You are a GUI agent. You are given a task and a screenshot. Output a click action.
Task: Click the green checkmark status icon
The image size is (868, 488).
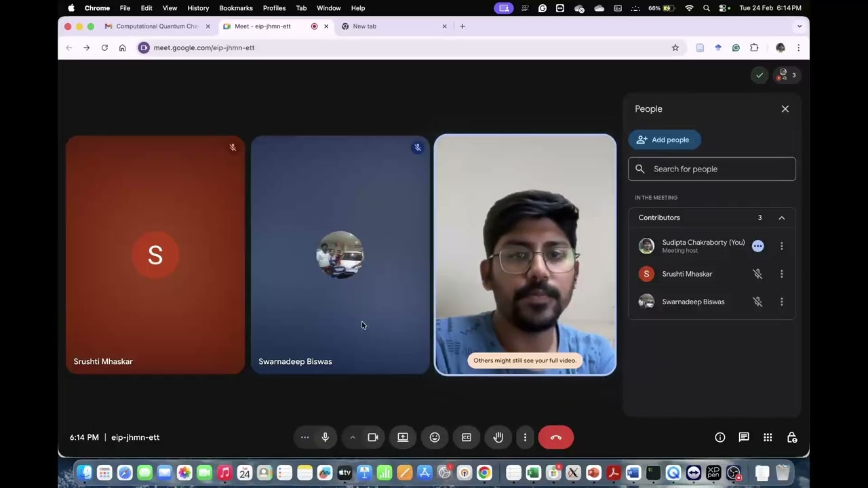coord(759,75)
